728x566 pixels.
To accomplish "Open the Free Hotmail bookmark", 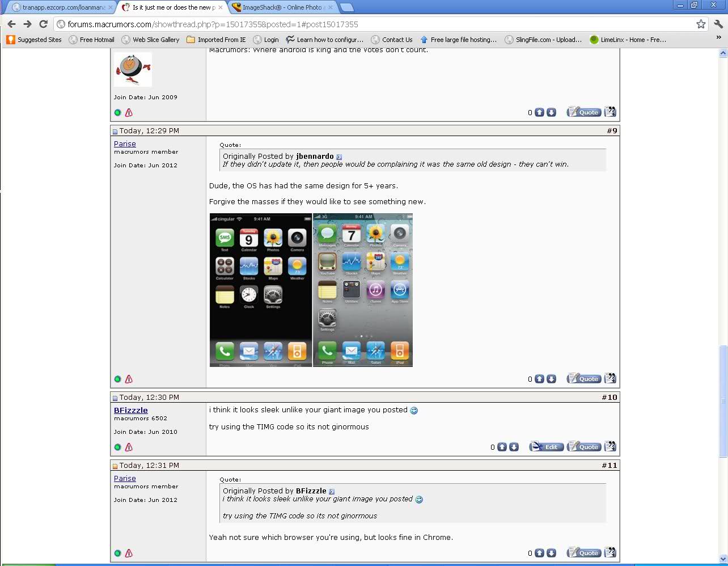I will click(x=92, y=40).
